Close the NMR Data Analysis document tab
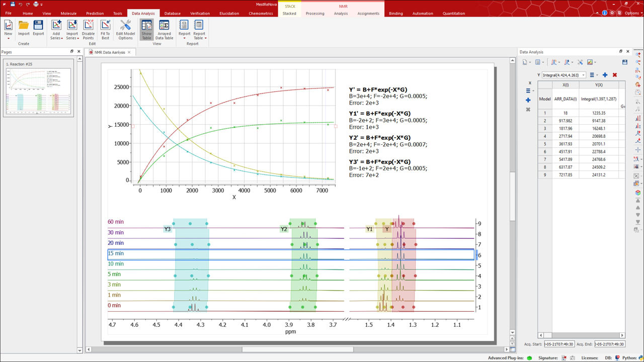The image size is (644, 362). (x=129, y=52)
